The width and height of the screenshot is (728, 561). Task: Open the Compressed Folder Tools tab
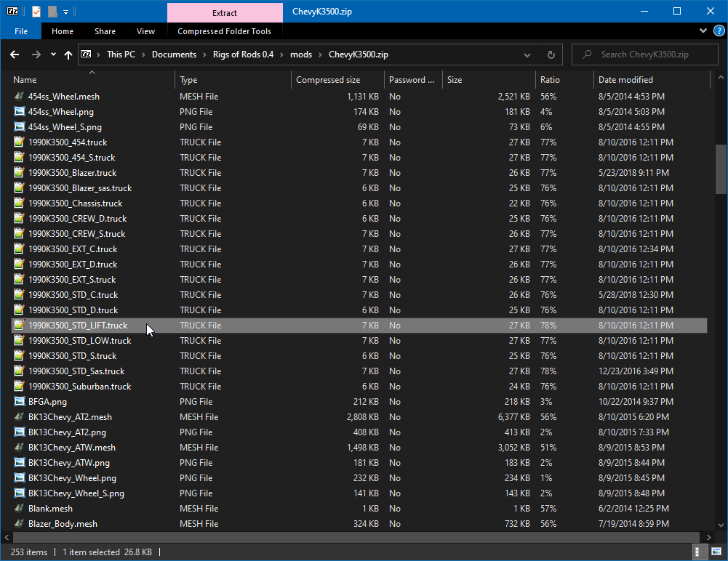click(x=224, y=31)
